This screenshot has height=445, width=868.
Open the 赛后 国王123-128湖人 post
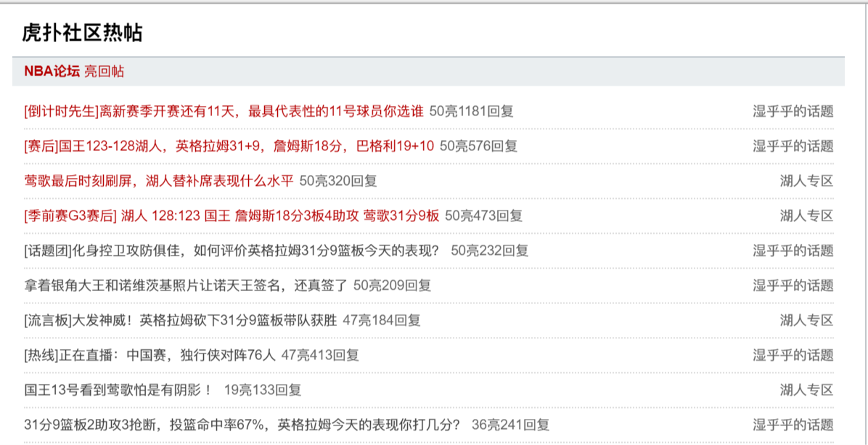tap(229, 146)
